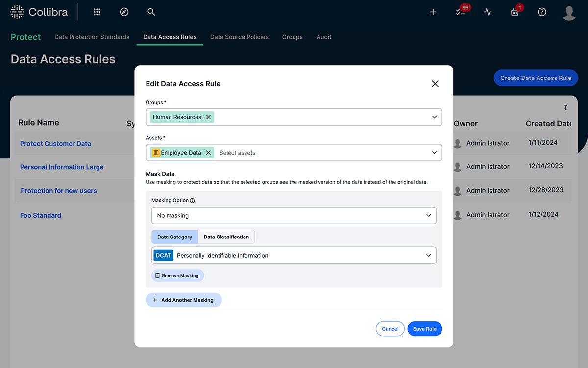This screenshot has width=588, height=368.
Task: Expand the Groups dropdown
Action: coord(434,117)
